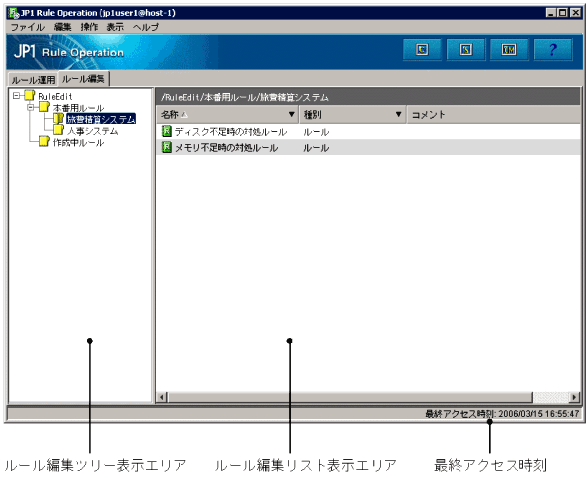Click the 作成中ルール folder icon
The width and height of the screenshot is (588, 478).
pyautogui.click(x=44, y=142)
